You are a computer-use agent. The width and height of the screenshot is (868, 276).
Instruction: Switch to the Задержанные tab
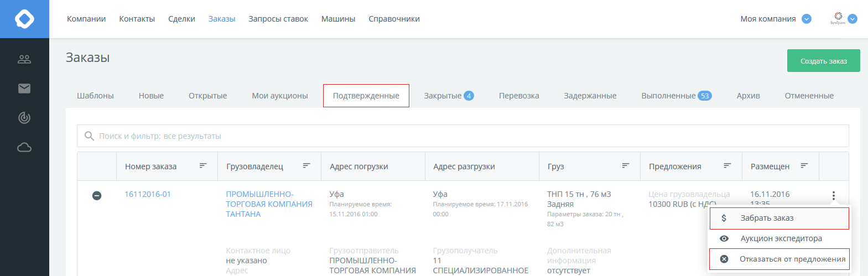[x=590, y=96]
